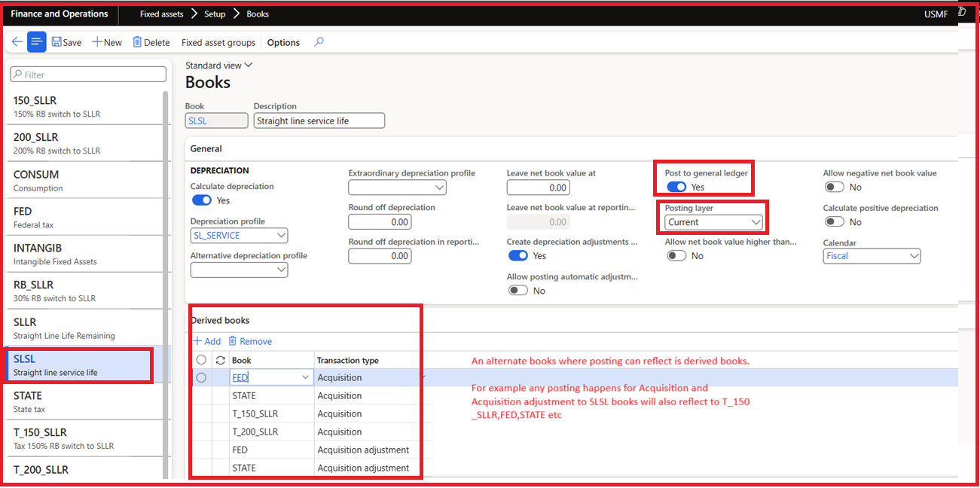Open the Posting layer dropdown
Screen dimensions: 980x488
756,222
